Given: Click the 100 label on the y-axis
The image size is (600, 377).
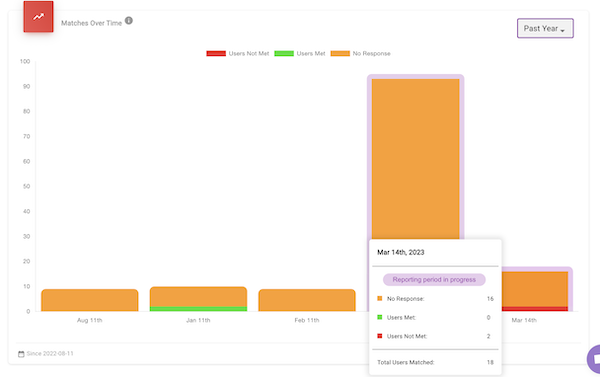Looking at the screenshot, I should [x=25, y=62].
